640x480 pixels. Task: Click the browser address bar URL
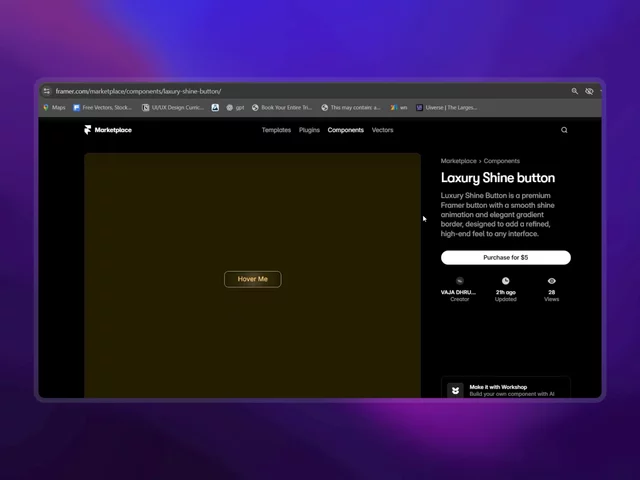tap(138, 91)
